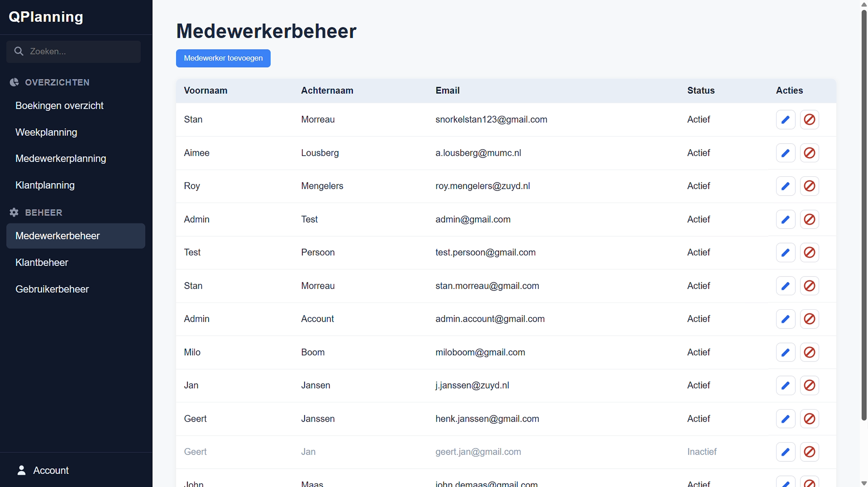868x487 pixels.
Task: Edit Admin Account row pencil icon
Action: pyautogui.click(x=785, y=319)
